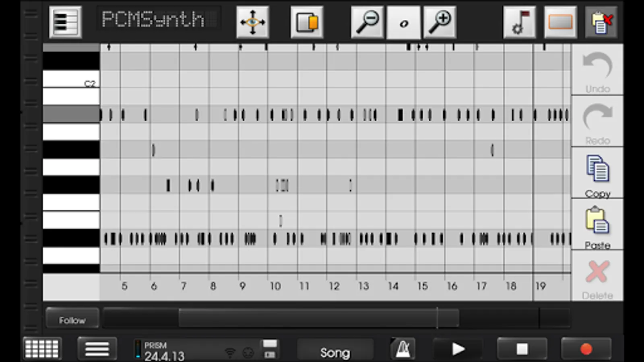Jump to bar 10 on the ruler
The height and width of the screenshot is (362, 644).
[x=275, y=286]
